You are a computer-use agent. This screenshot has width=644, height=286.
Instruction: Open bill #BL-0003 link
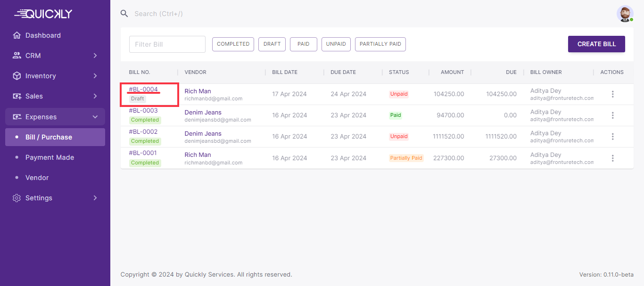(x=143, y=111)
